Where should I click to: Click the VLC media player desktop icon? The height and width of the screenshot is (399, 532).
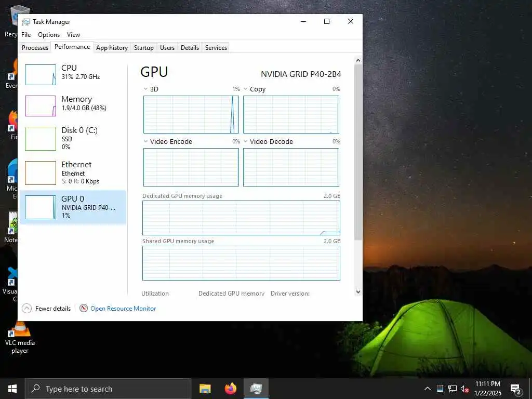pyautogui.click(x=20, y=338)
